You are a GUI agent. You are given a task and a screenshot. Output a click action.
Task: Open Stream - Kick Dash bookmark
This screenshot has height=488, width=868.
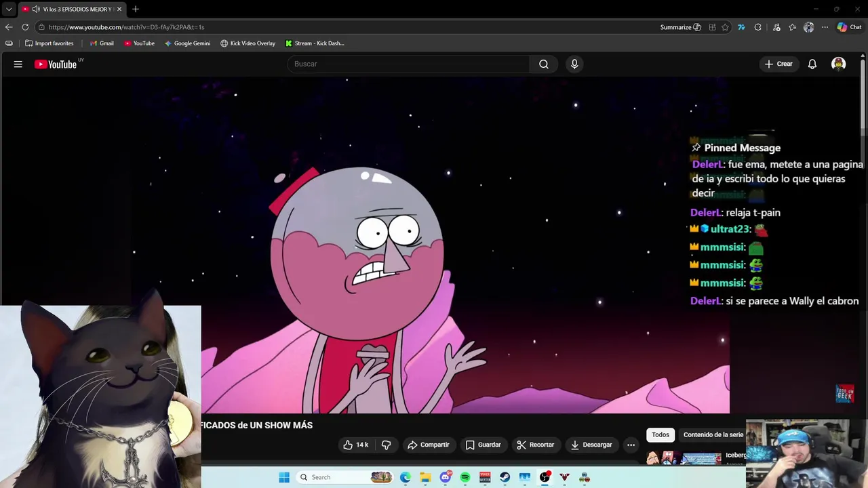tap(315, 43)
